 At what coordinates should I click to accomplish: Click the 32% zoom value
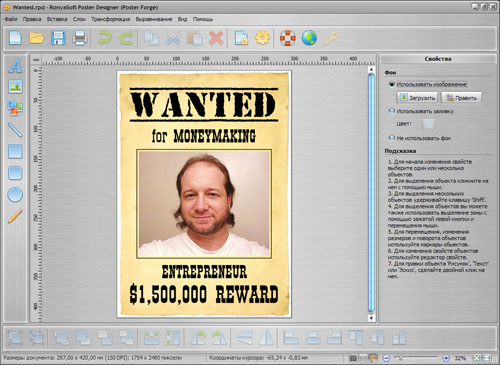460,358
